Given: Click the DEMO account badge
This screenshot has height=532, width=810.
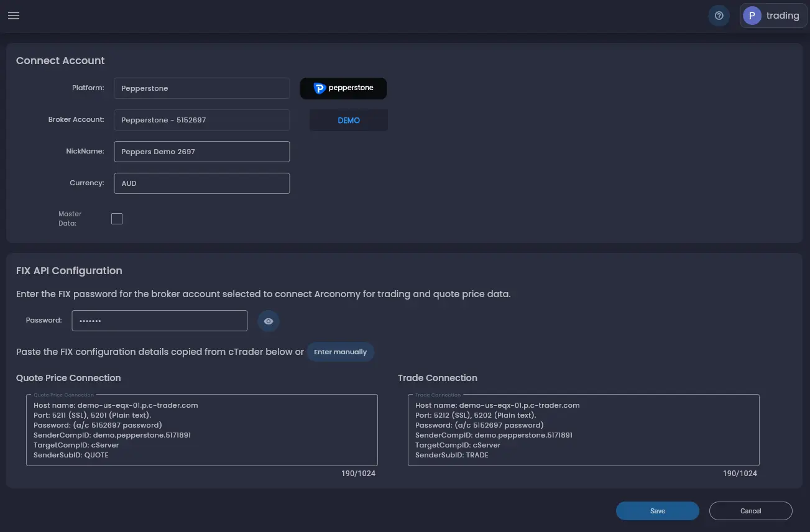Looking at the screenshot, I should 348,120.
